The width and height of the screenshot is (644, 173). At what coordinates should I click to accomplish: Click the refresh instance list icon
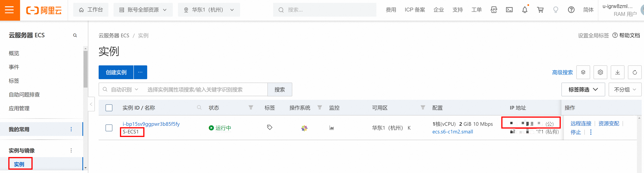click(x=634, y=72)
